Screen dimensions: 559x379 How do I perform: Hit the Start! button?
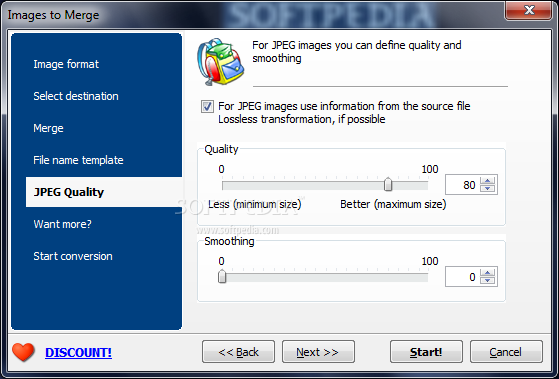click(426, 352)
